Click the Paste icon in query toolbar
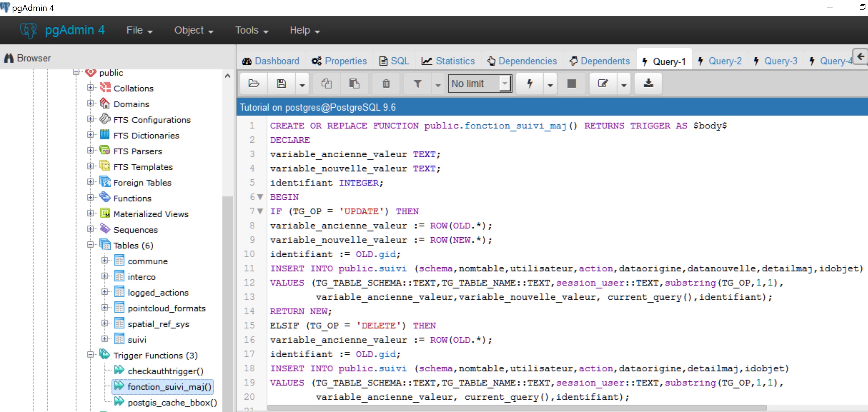868x412 pixels. (354, 83)
